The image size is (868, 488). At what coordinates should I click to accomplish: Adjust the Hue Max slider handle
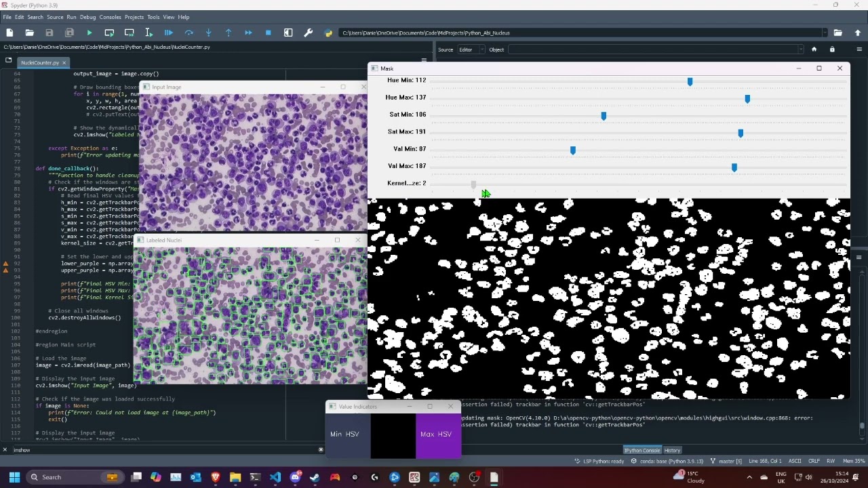click(x=747, y=99)
